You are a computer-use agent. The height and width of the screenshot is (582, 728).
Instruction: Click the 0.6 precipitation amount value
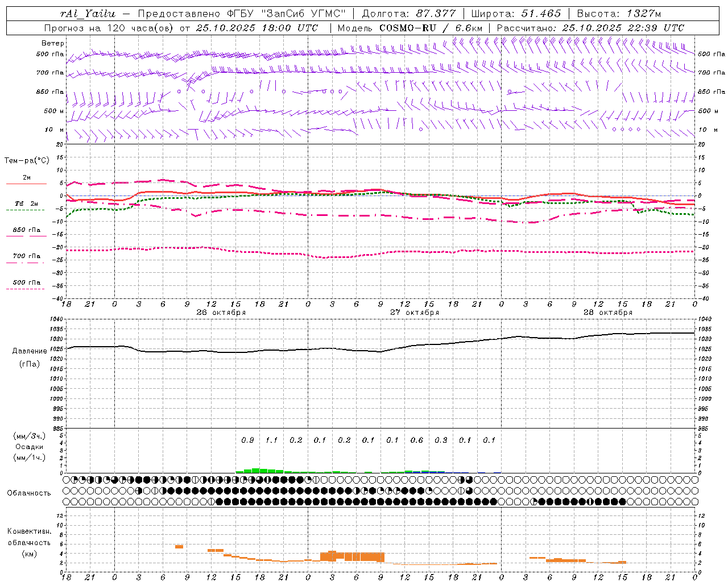417,440
